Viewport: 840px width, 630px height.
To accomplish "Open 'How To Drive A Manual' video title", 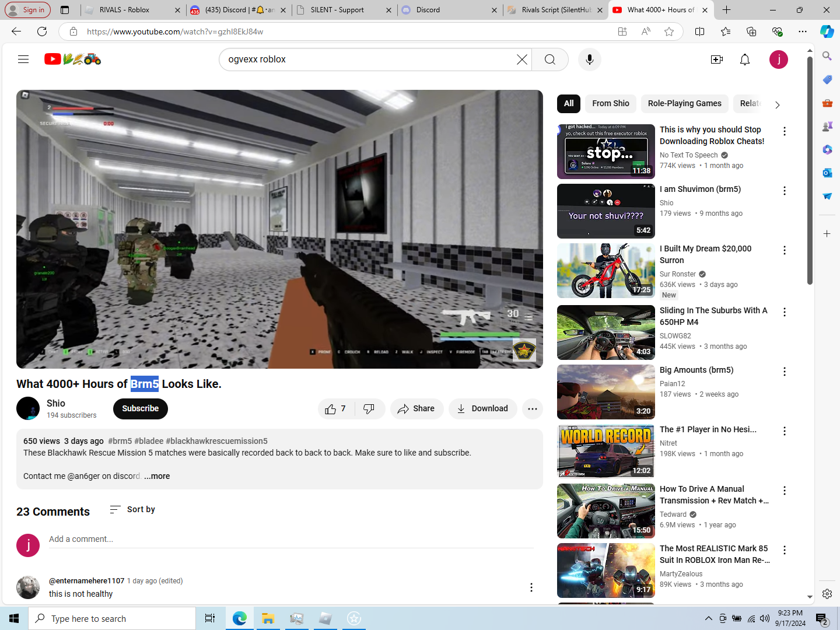I will pyautogui.click(x=715, y=495).
